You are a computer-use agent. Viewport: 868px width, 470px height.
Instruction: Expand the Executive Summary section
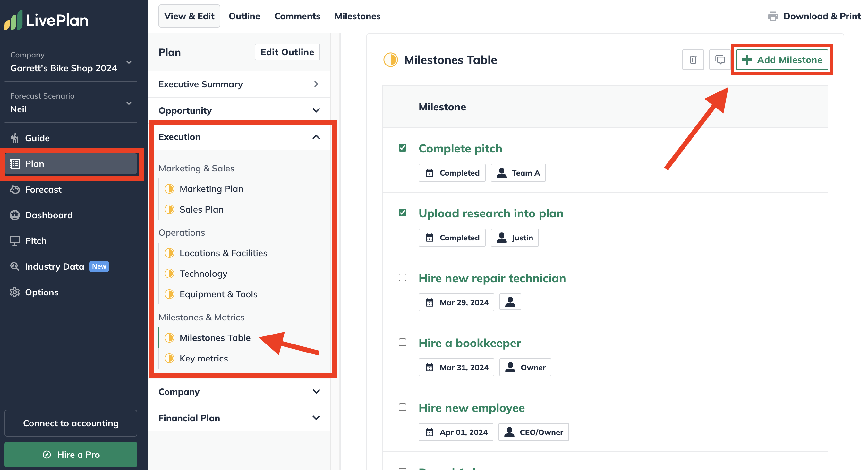coord(239,84)
